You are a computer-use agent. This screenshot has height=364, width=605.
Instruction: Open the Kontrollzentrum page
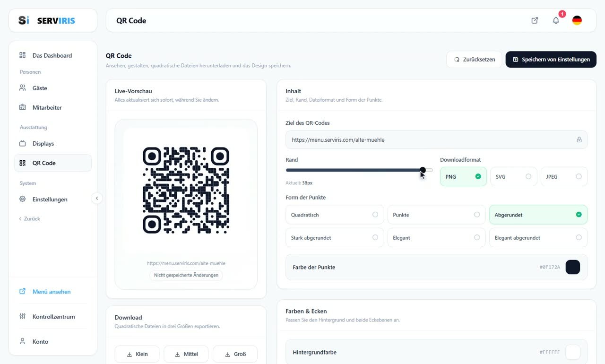pos(53,317)
